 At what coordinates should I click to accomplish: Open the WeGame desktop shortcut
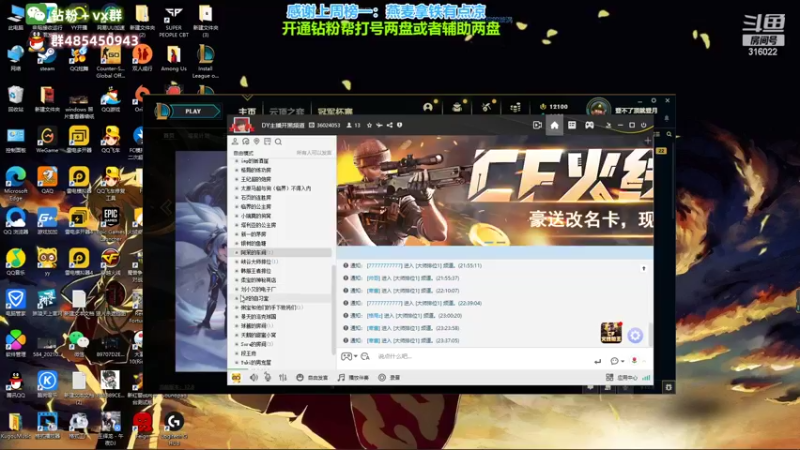coord(47,140)
